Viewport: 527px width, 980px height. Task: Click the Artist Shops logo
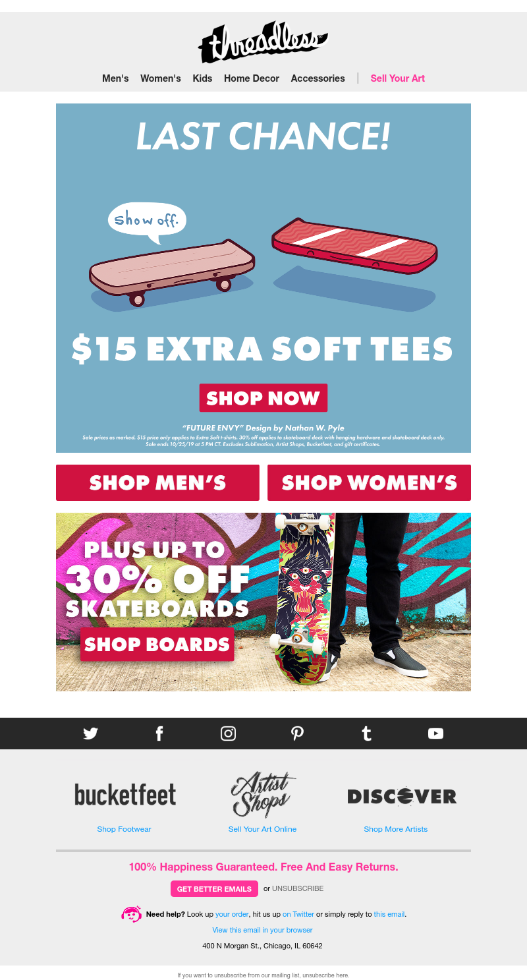[x=263, y=795]
